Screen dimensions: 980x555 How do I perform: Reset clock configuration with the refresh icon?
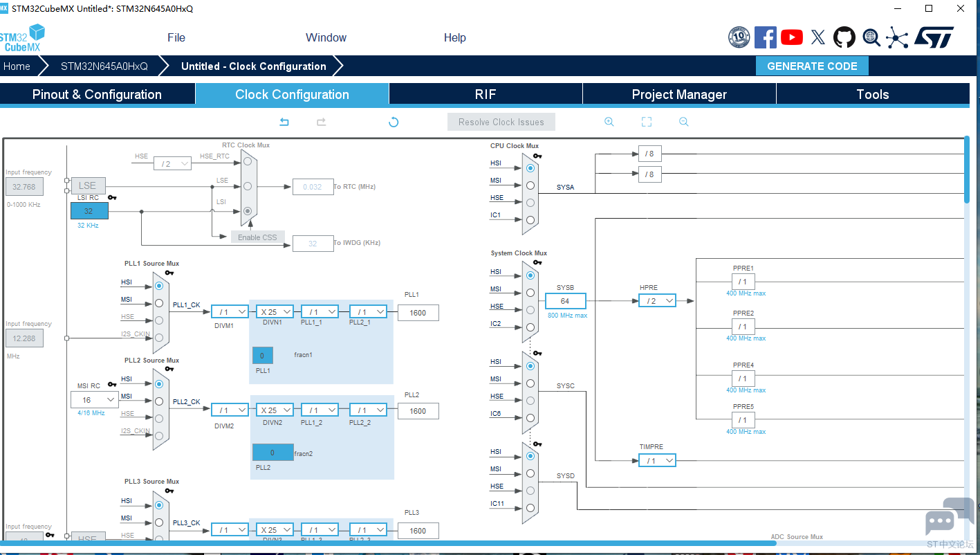394,122
